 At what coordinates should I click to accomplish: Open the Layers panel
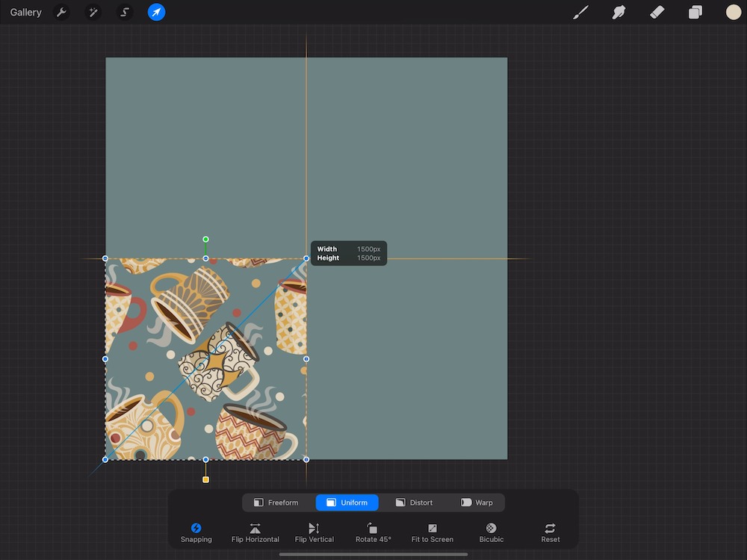[695, 13]
